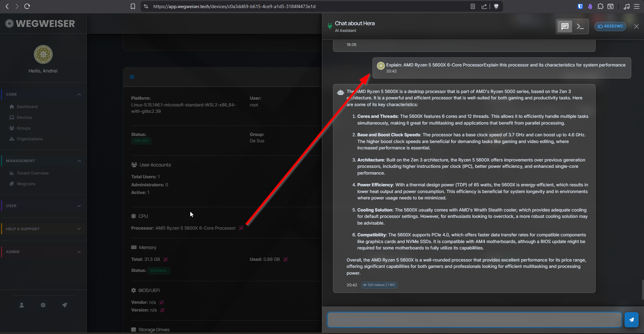The height and width of the screenshot is (334, 644).
Task: Focus the chat message input field
Action: click(474, 320)
